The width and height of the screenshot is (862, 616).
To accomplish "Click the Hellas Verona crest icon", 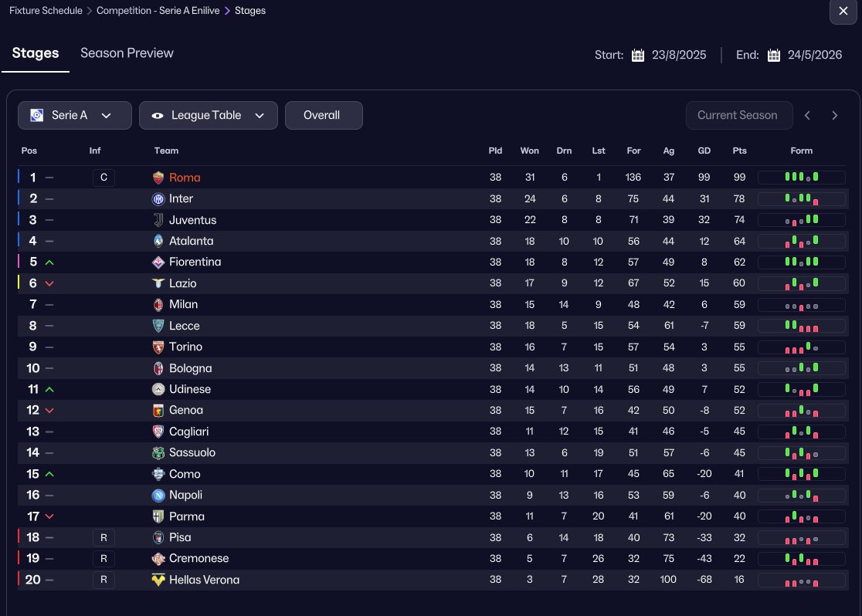I will coord(159,580).
